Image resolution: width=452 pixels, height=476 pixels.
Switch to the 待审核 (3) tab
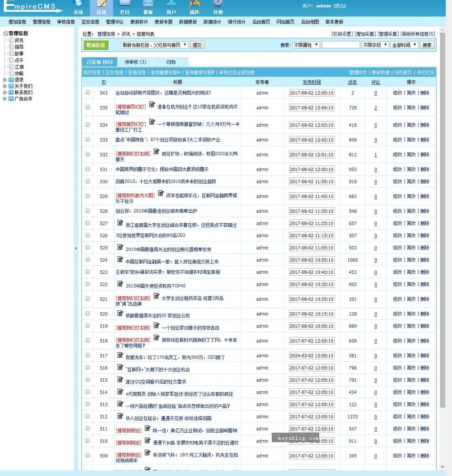135,62
